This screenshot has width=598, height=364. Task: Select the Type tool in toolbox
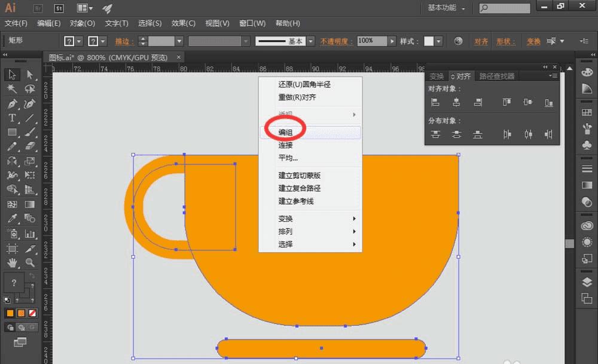(x=12, y=118)
